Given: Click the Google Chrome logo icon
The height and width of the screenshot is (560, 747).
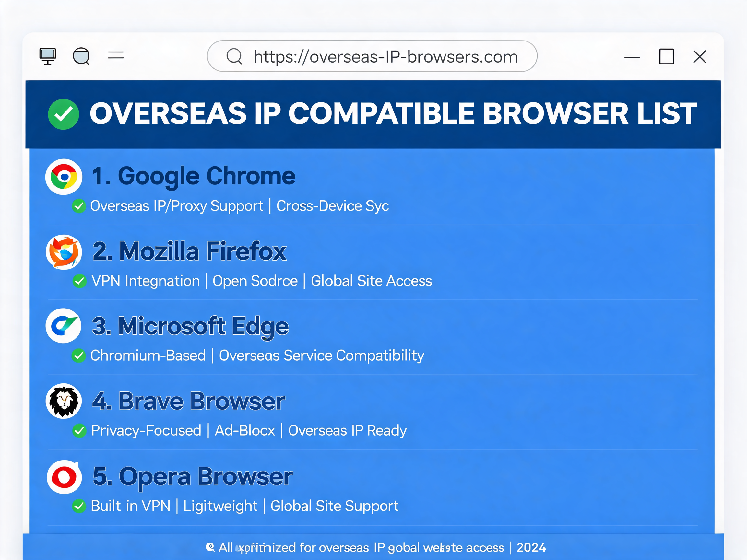Looking at the screenshot, I should 64,177.
